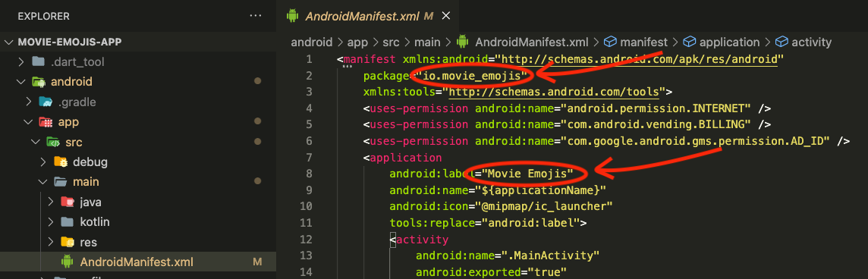Select kotlin folder name in tree
The height and width of the screenshot is (279, 868).
[x=95, y=222]
